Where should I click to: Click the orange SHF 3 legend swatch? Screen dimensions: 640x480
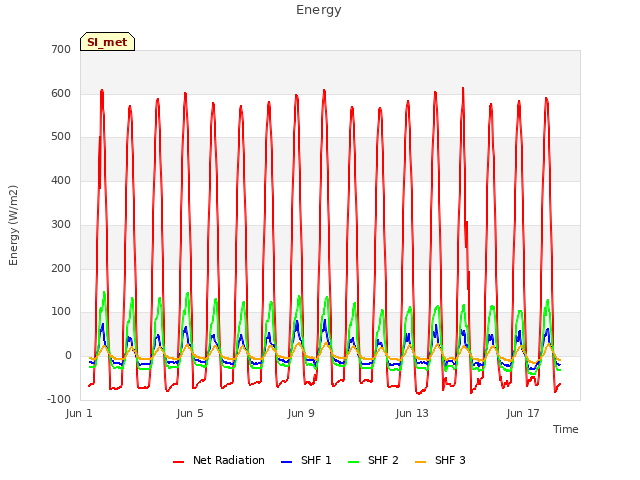pos(420,462)
